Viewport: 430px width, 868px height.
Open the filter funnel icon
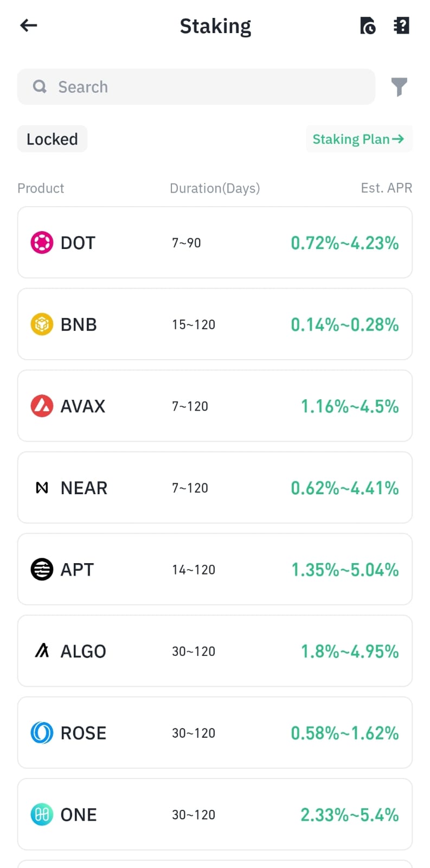click(399, 87)
